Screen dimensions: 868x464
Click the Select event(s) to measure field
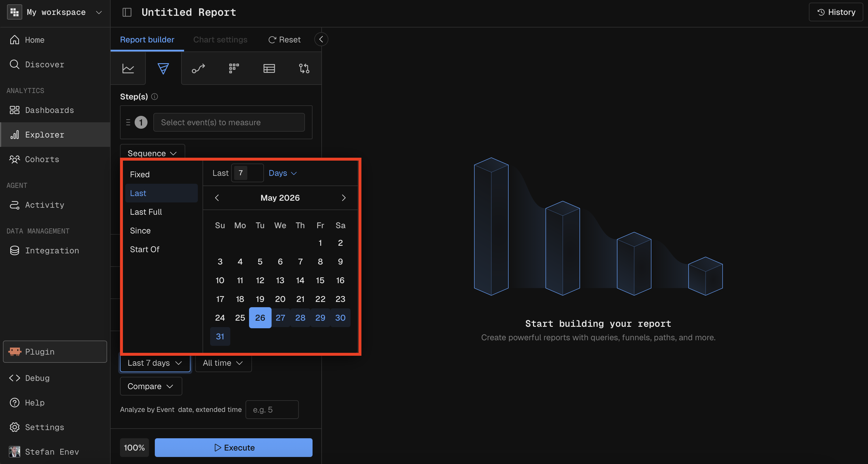(229, 122)
